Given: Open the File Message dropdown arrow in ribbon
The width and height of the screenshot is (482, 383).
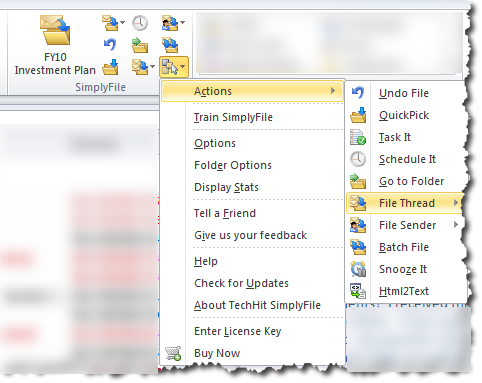Looking at the screenshot, I should [x=122, y=23].
